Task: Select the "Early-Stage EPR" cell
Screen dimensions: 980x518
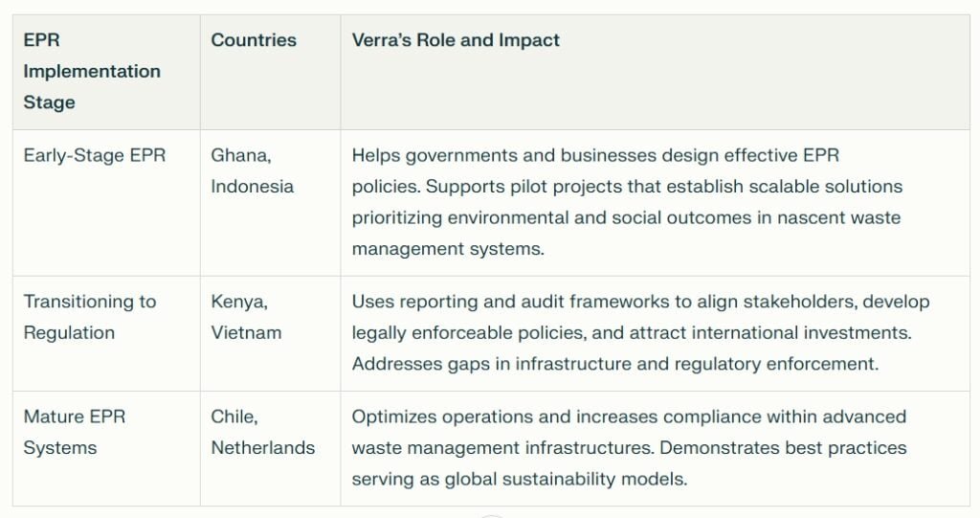Action: click(95, 155)
